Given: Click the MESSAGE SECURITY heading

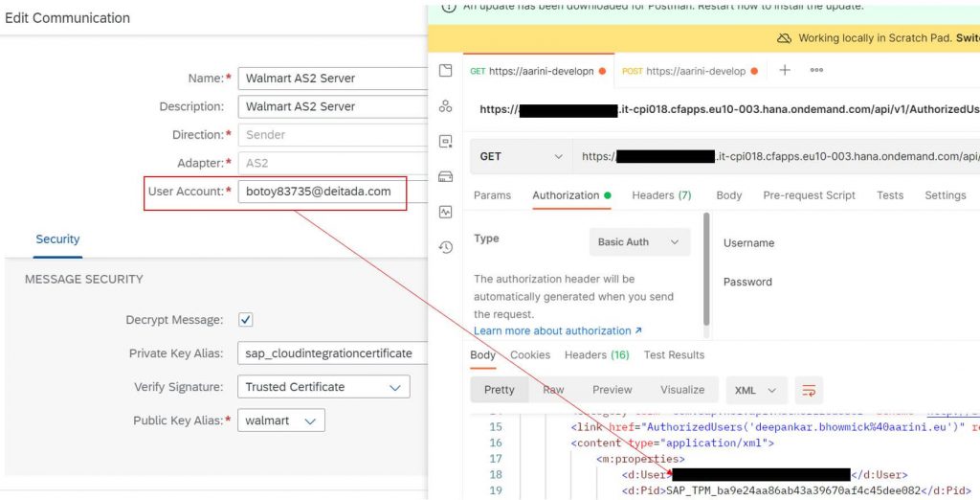Looking at the screenshot, I should (x=84, y=279).
